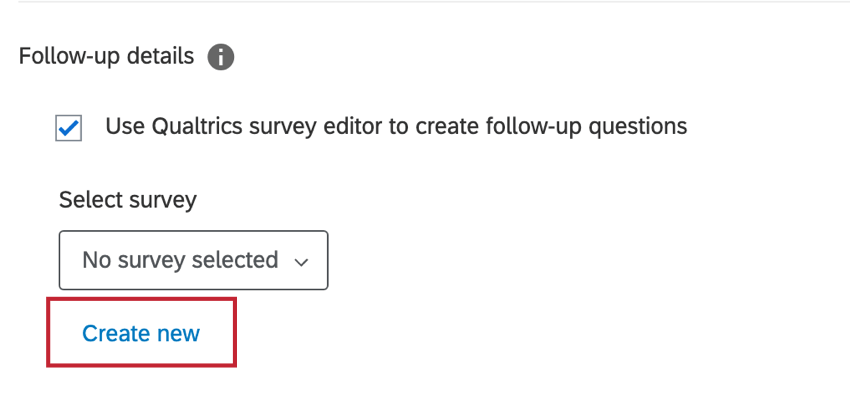This screenshot has width=850, height=400.
Task: Show help for the Follow-up details section
Action: tap(221, 57)
